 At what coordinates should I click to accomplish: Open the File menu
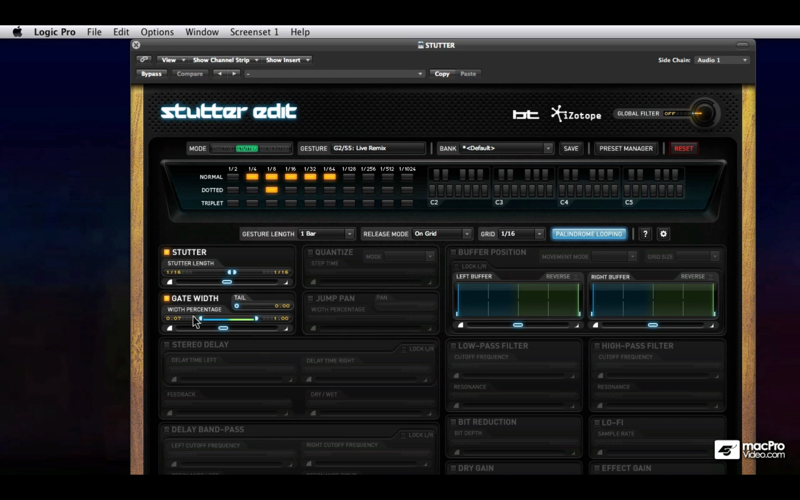tap(94, 32)
